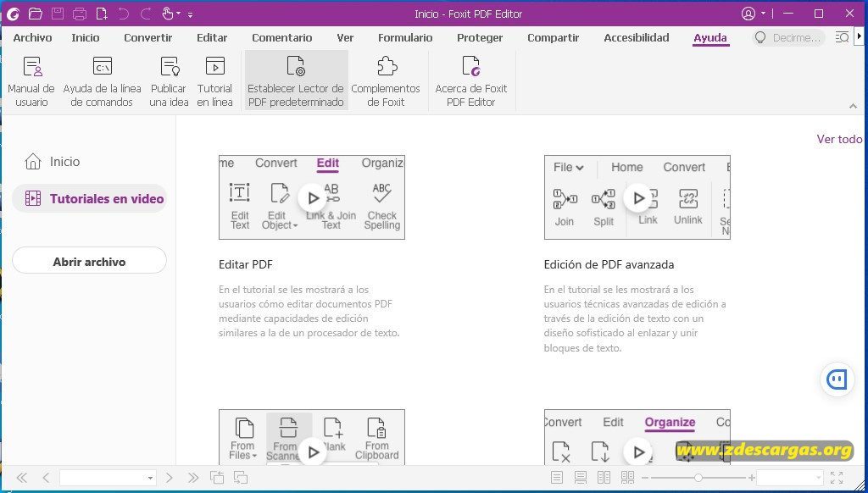Click the print icon in title bar
This screenshot has width=868, height=493.
tap(80, 14)
